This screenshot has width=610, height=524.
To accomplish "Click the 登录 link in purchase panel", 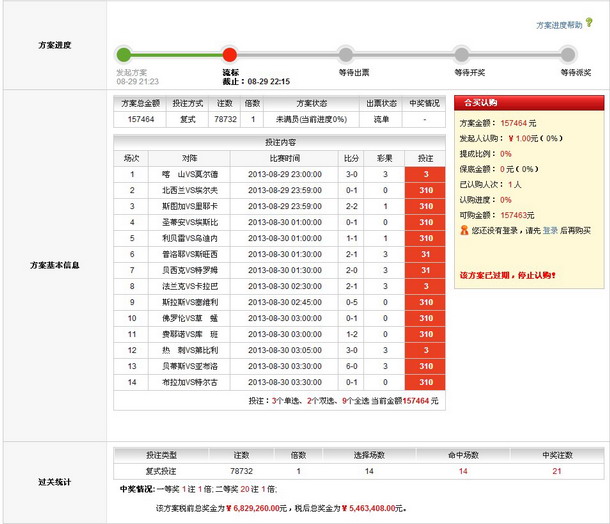I will [x=550, y=230].
